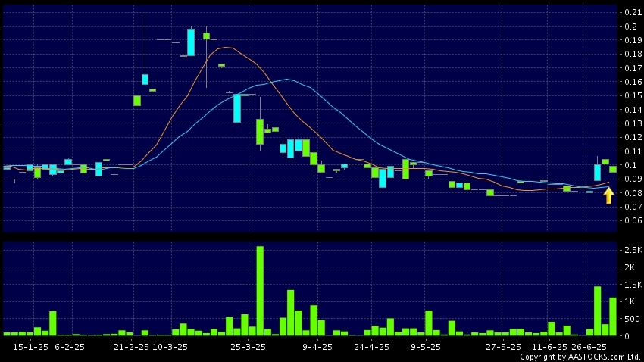Image resolution: width=644 pixels, height=362 pixels.
Task: Select the 0.1 price level label
Action: [631, 165]
